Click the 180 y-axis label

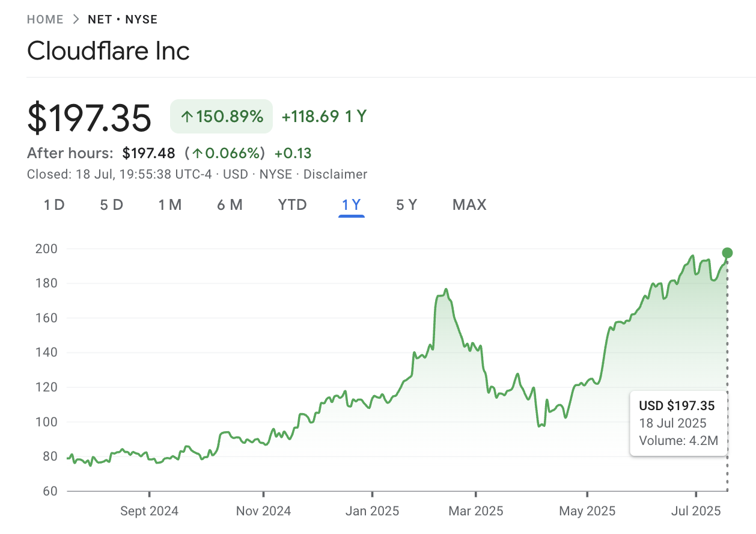coord(47,283)
